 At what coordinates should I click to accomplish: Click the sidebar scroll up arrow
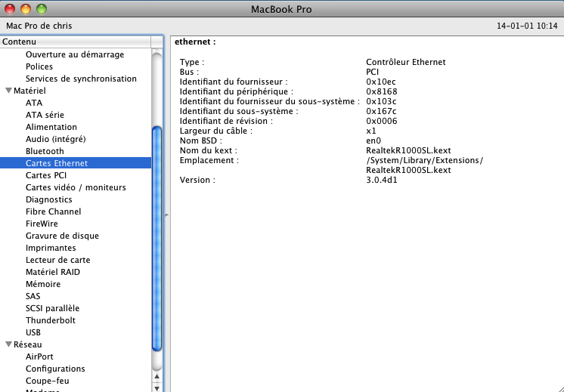point(156,377)
